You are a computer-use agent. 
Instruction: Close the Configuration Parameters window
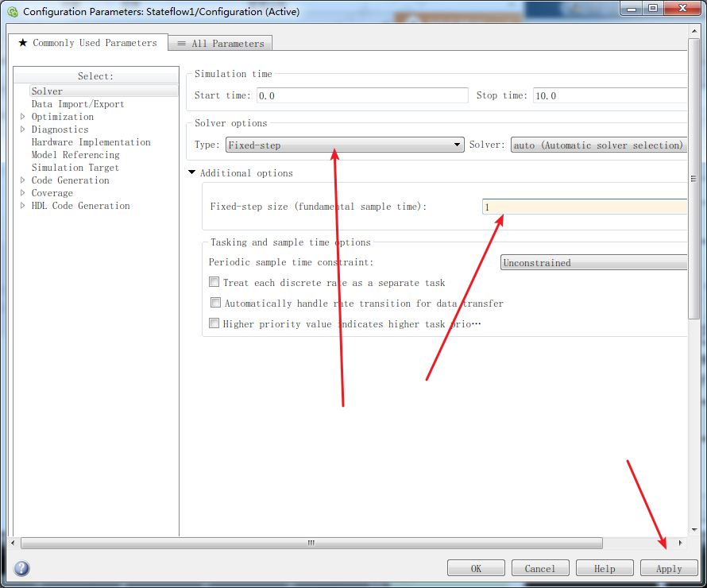[x=682, y=9]
